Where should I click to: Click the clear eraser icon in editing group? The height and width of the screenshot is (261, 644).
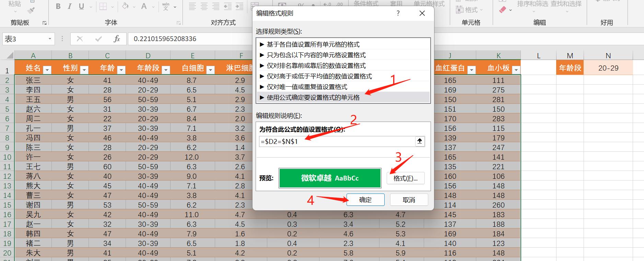coord(503,10)
